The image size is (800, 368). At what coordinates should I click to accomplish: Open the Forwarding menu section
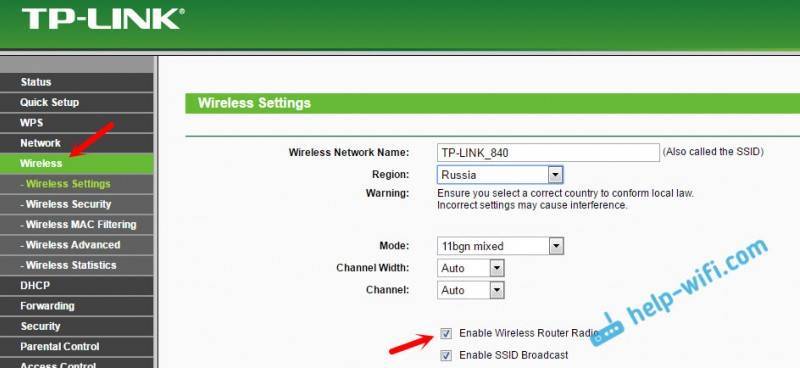(x=77, y=306)
